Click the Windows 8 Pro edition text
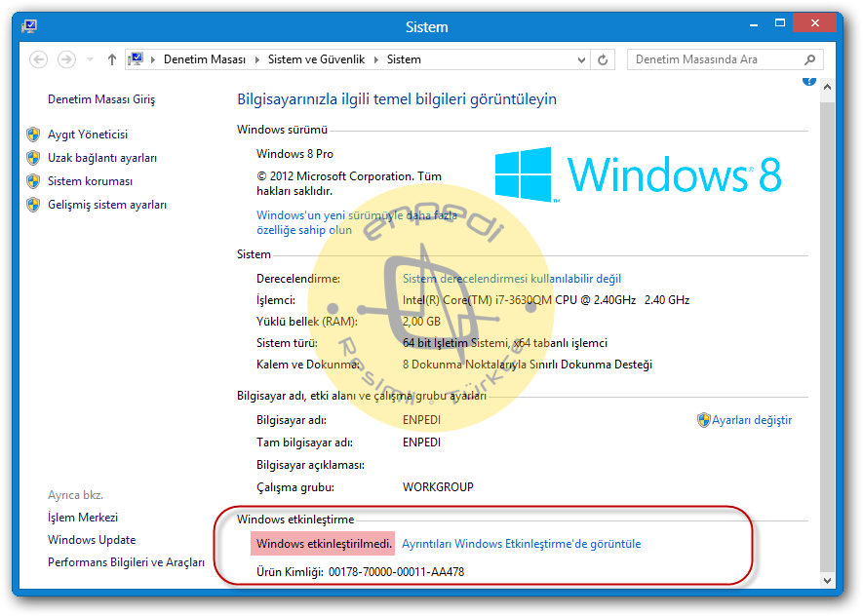 [x=295, y=154]
